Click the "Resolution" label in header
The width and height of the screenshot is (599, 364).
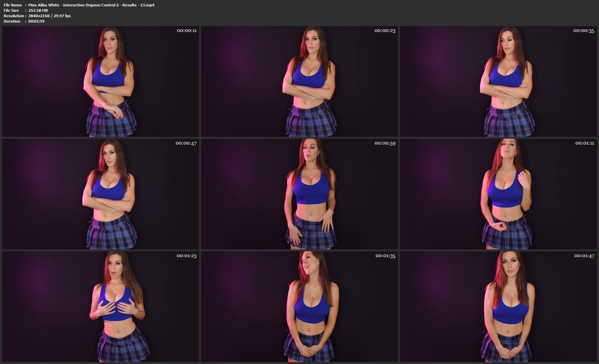[14, 16]
